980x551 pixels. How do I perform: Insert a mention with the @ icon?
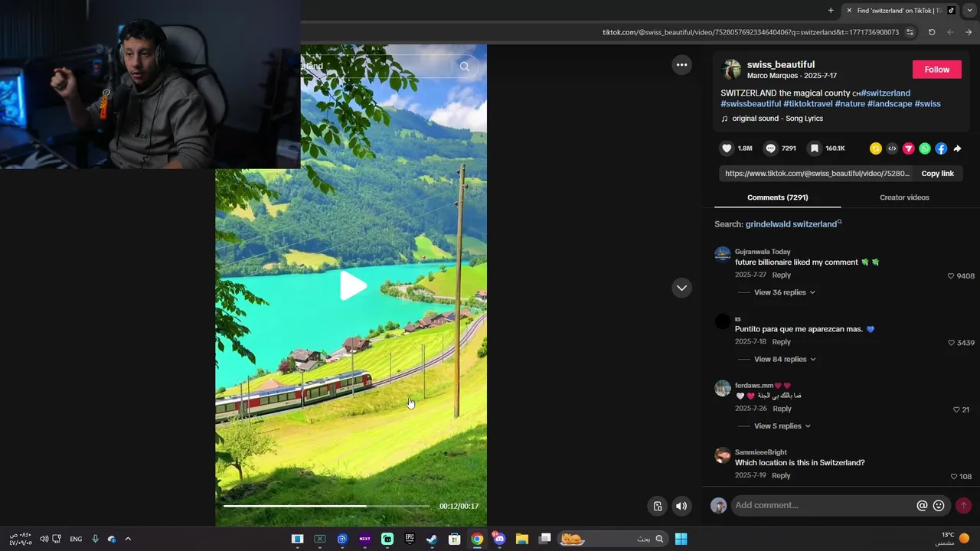pos(922,505)
